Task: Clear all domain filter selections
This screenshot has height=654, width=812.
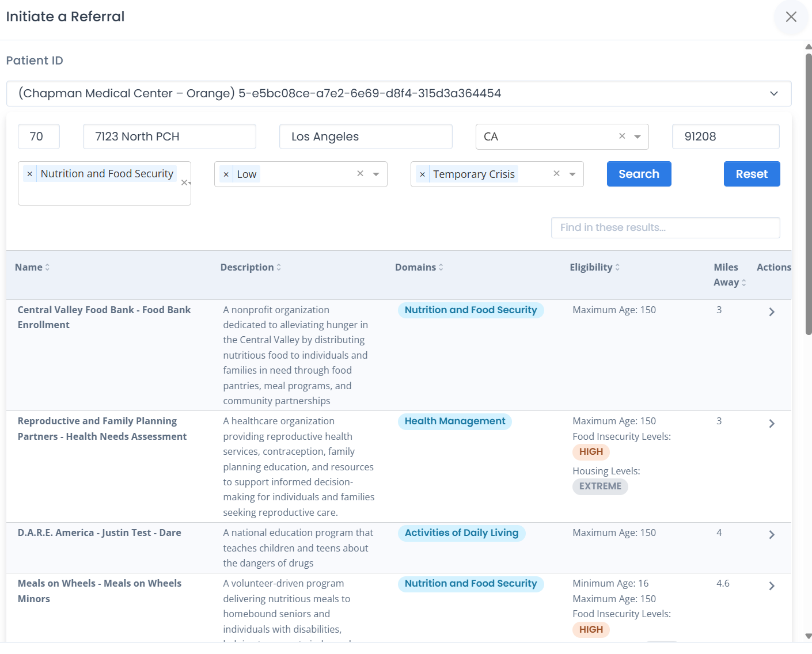Action: (x=184, y=182)
